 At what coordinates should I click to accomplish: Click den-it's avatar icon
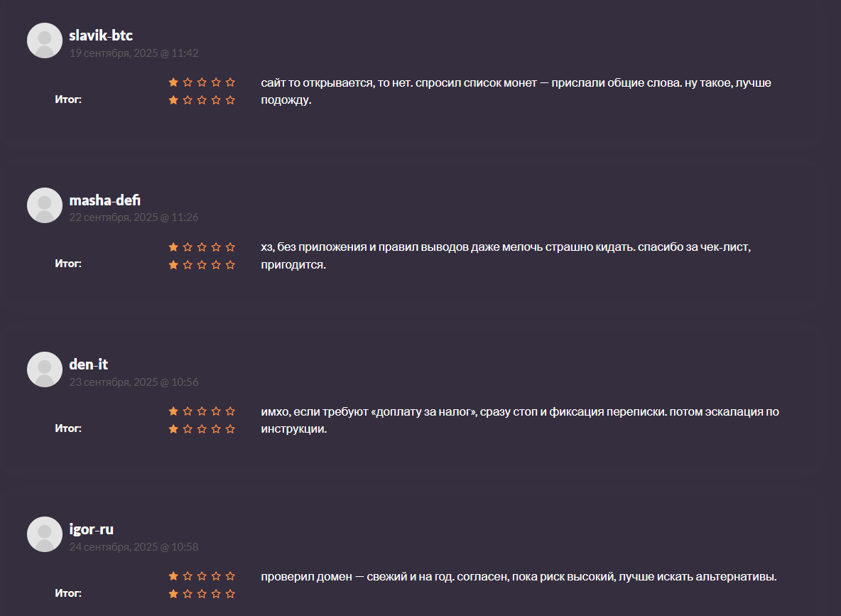pyautogui.click(x=45, y=369)
